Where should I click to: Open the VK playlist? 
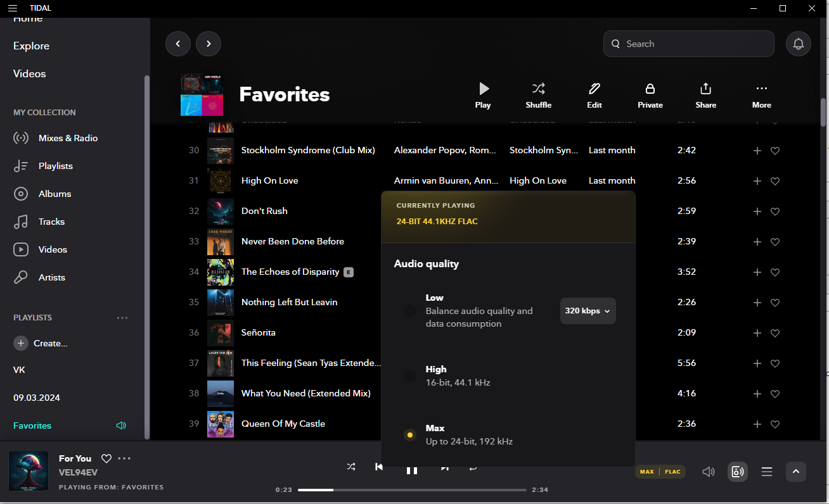pyautogui.click(x=19, y=370)
